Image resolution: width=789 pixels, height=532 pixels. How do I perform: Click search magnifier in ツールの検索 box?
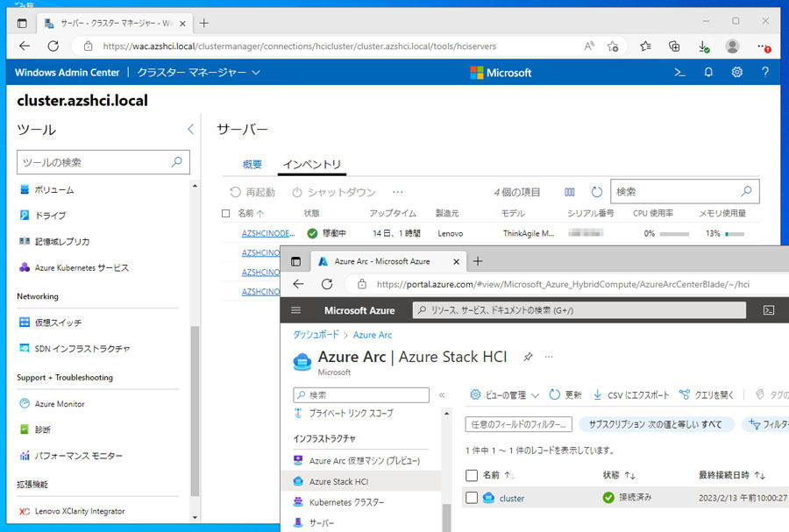pyautogui.click(x=176, y=162)
